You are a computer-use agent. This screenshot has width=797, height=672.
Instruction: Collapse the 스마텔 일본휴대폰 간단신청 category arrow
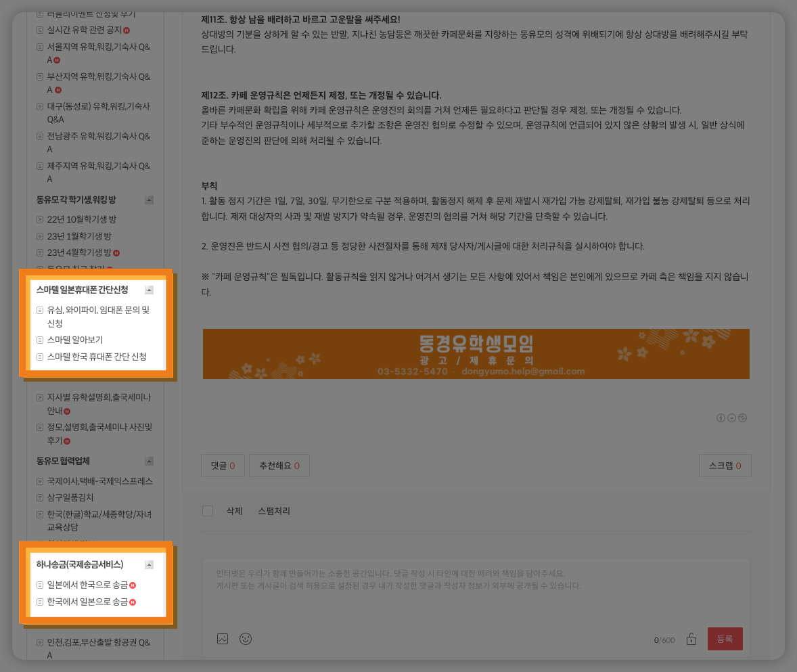click(149, 290)
